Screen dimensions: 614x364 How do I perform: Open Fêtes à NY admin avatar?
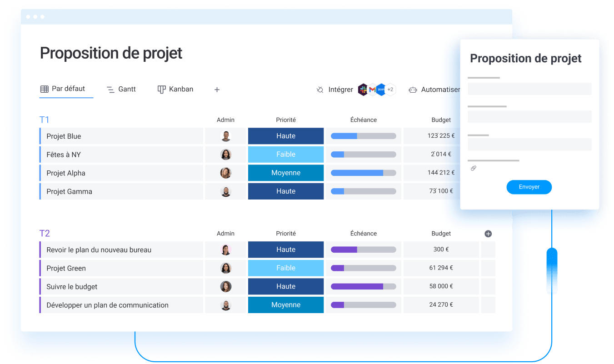[x=226, y=155]
